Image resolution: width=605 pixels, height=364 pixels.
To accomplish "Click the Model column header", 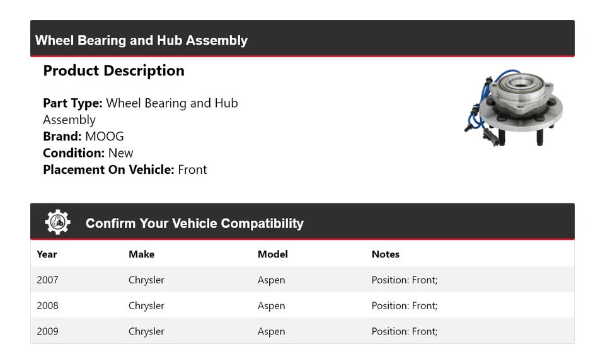I will [x=272, y=254].
